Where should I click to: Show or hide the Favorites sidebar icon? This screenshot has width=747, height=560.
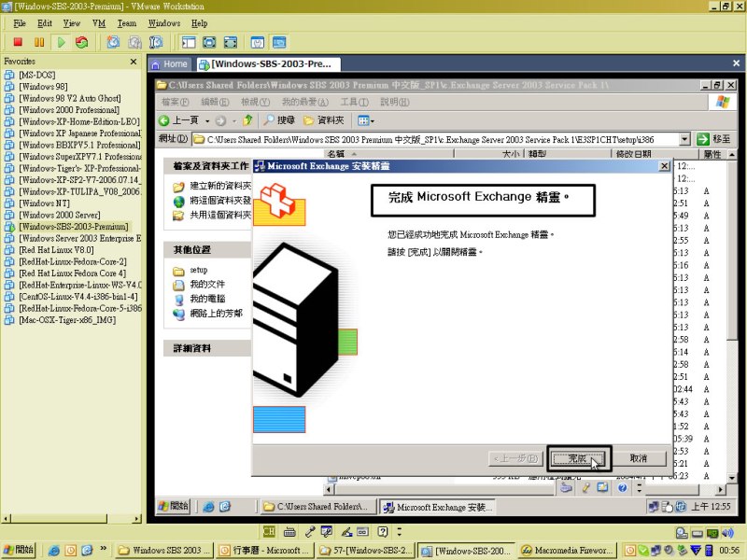coord(189,42)
